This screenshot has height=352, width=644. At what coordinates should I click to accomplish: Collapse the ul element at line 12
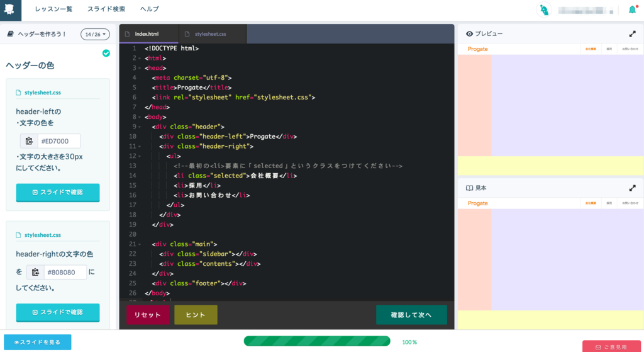(140, 156)
